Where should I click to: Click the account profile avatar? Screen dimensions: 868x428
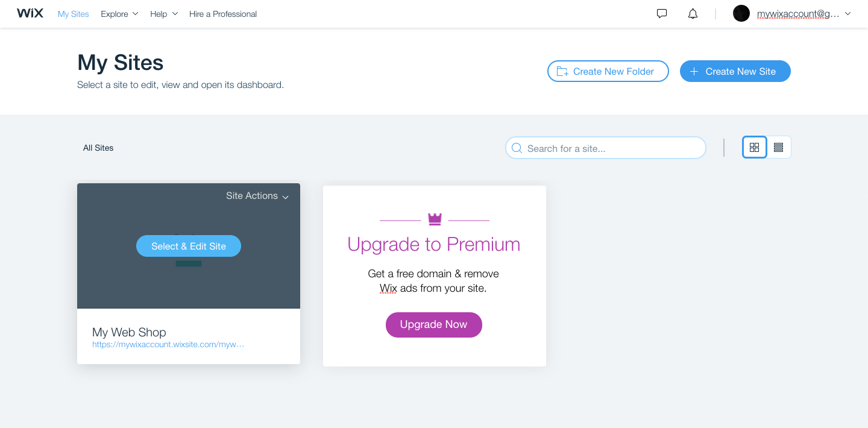click(x=741, y=14)
